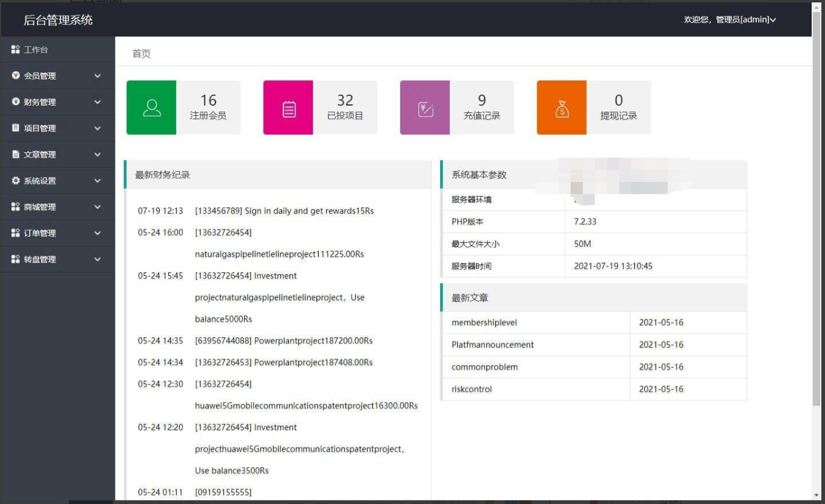The width and height of the screenshot is (825, 504).
Task: Click the green registered members user icon
Action: 151,107
